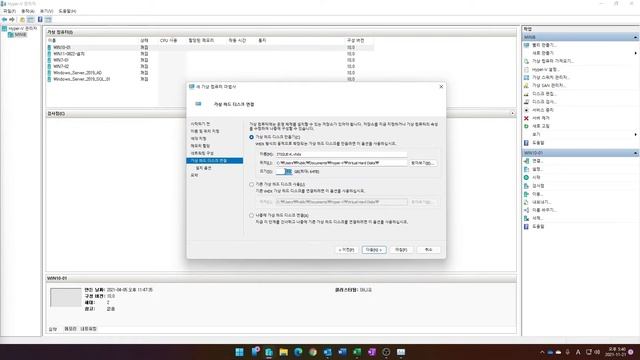Click the Previous button in wizard
Image resolution: width=640 pixels, height=360 pixels.
click(x=346, y=250)
